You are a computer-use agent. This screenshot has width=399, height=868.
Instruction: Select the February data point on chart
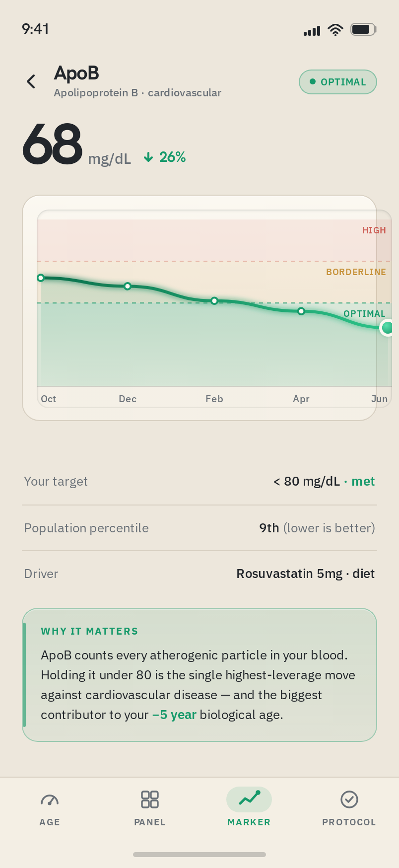[214, 300]
